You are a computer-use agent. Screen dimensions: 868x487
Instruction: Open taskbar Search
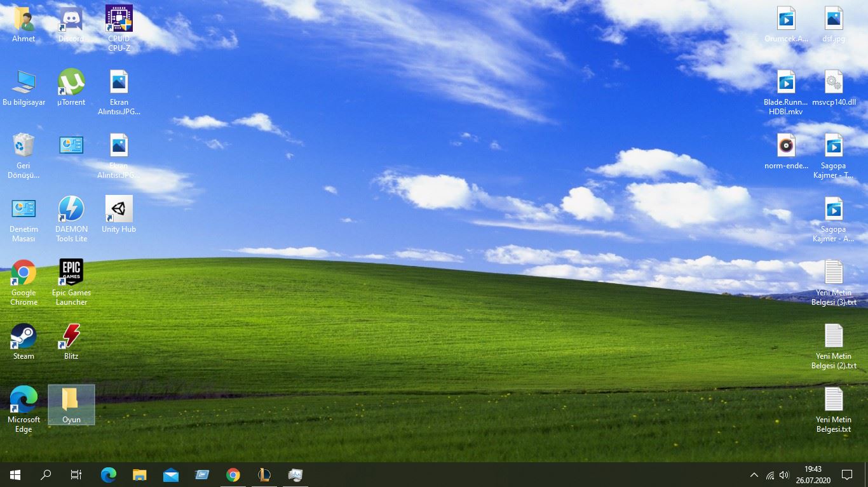(x=46, y=474)
